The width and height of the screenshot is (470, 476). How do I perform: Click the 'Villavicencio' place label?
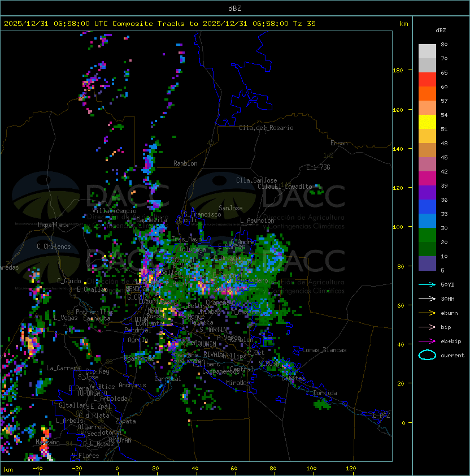(114, 211)
